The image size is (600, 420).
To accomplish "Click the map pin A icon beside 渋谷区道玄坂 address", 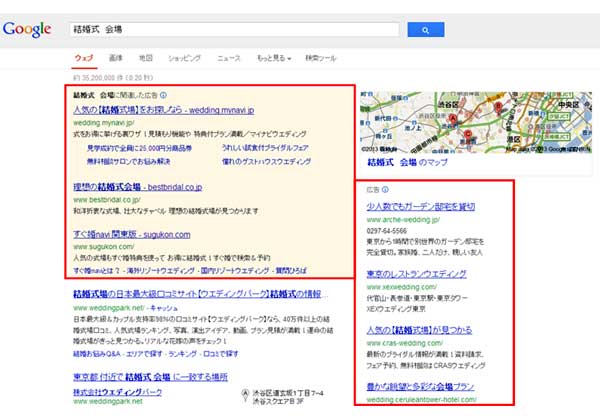I will pyautogui.click(x=245, y=395).
